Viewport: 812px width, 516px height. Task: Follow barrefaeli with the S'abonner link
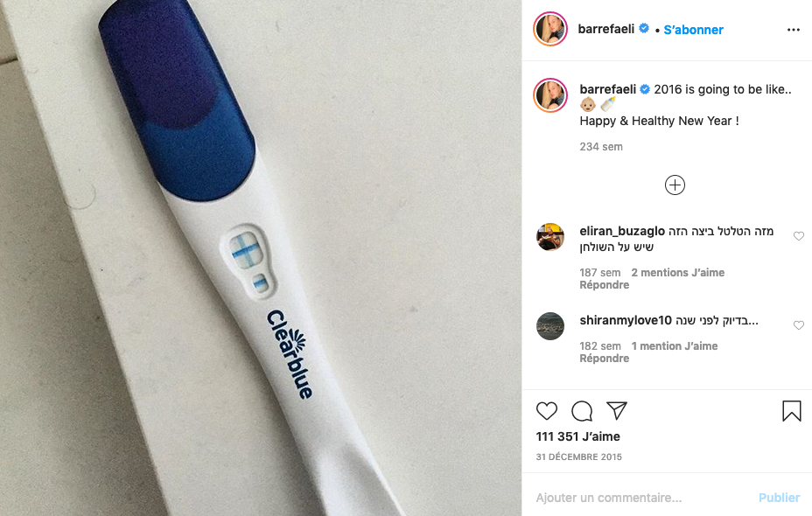(x=693, y=30)
